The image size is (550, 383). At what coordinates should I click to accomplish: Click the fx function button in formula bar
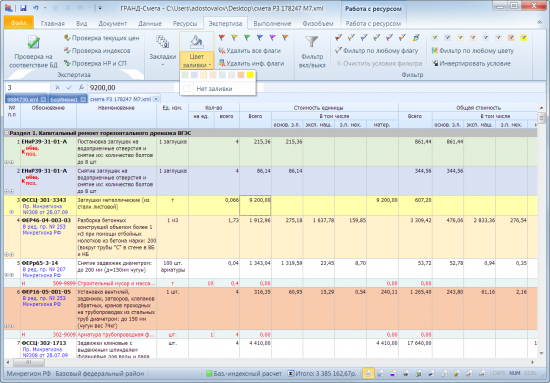pyautogui.click(x=81, y=87)
